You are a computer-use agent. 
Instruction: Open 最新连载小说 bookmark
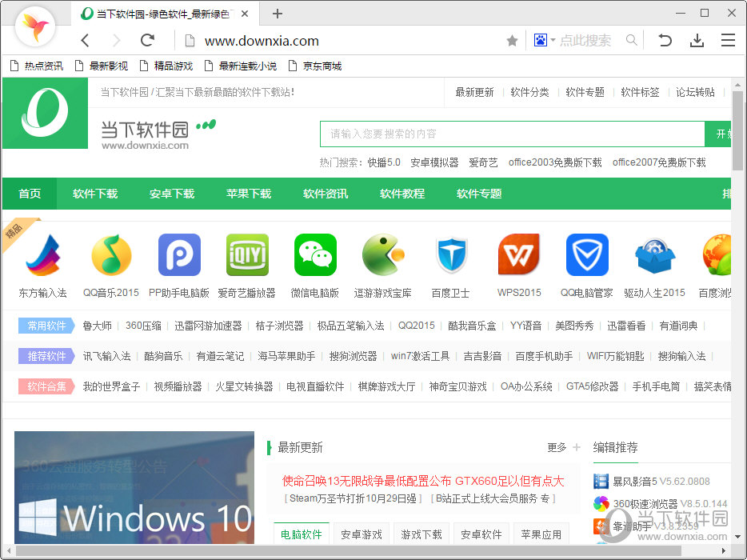click(x=241, y=66)
